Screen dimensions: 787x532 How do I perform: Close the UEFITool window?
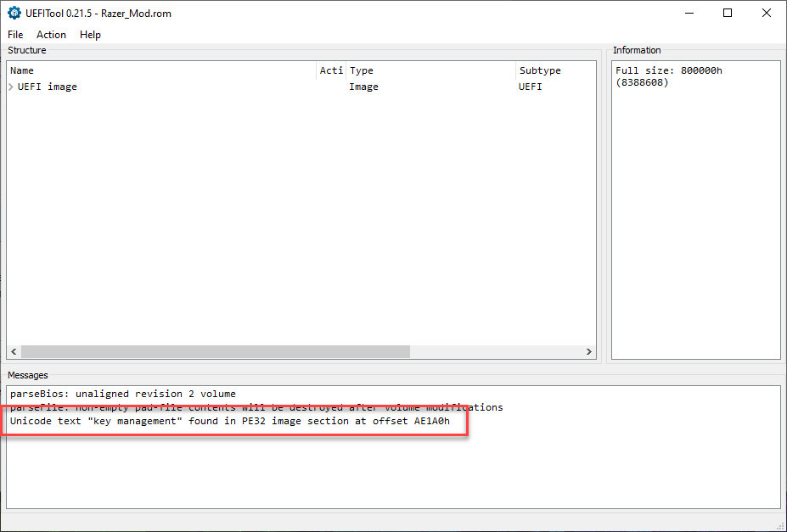click(x=767, y=13)
